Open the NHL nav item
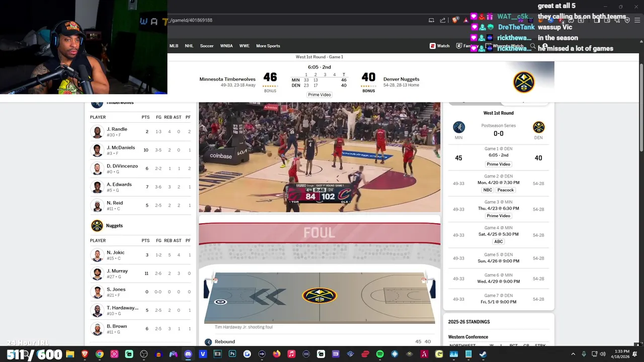 coord(189,46)
